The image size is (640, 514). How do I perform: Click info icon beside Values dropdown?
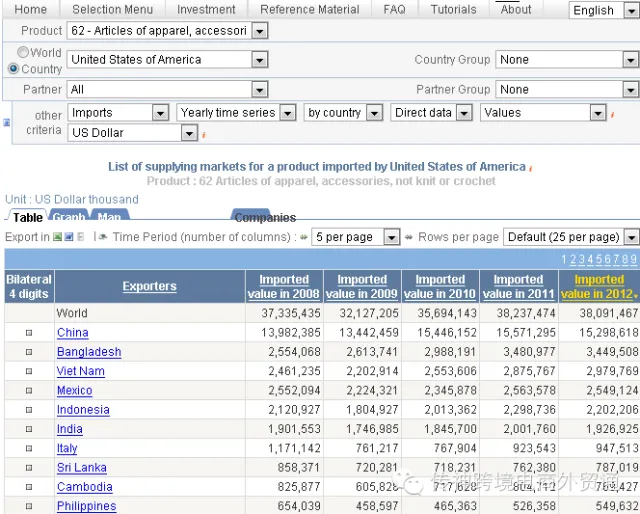612,115
